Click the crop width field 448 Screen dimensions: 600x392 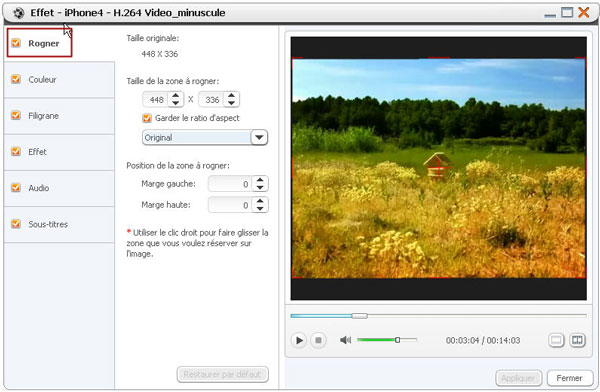[156, 100]
